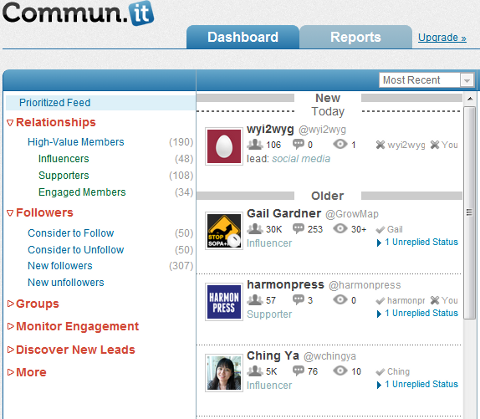Expand harmonpress 1 Unreplied Status

417,313
